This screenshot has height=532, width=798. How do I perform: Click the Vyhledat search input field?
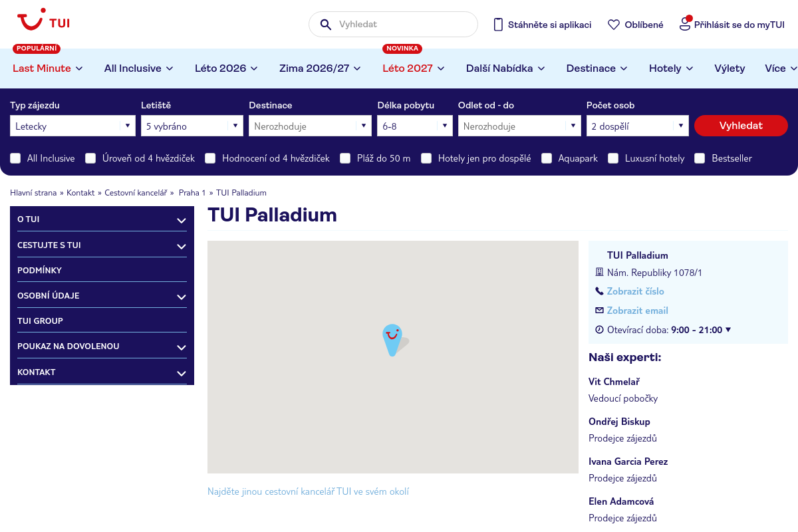pyautogui.click(x=393, y=25)
